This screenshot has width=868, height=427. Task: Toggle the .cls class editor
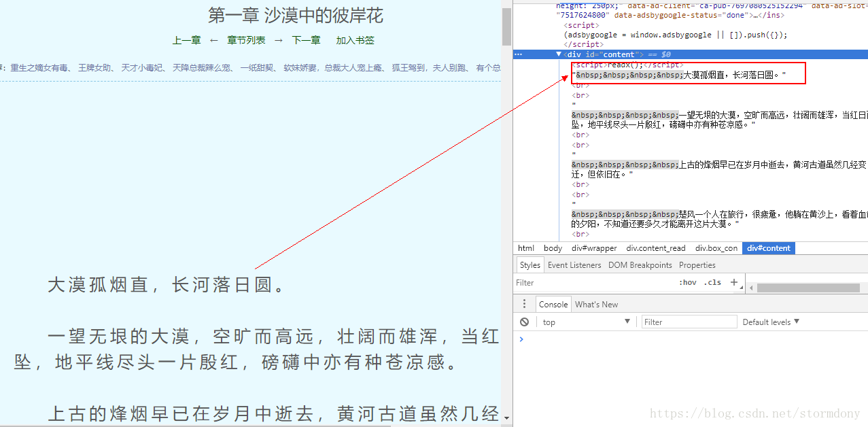(x=712, y=282)
